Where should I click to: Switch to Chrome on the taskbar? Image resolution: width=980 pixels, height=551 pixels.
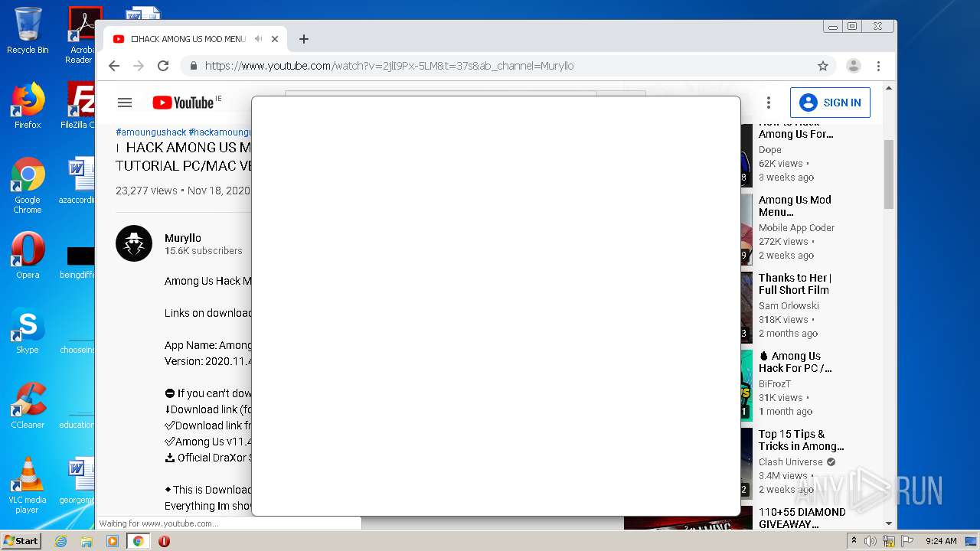point(139,541)
